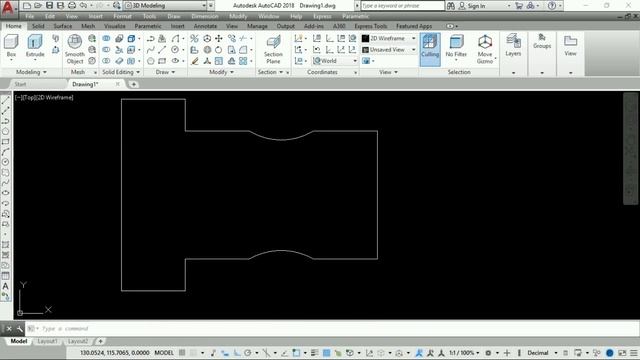Image resolution: width=640 pixels, height=360 pixels.
Task: Open the 3D Modeling workspace dropdown
Action: coord(165,6)
